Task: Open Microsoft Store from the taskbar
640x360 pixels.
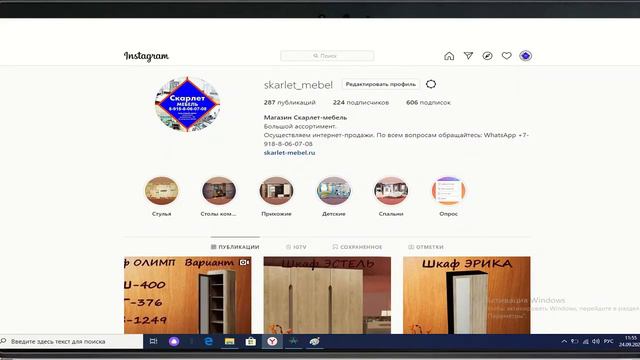Action: pyautogui.click(x=251, y=341)
